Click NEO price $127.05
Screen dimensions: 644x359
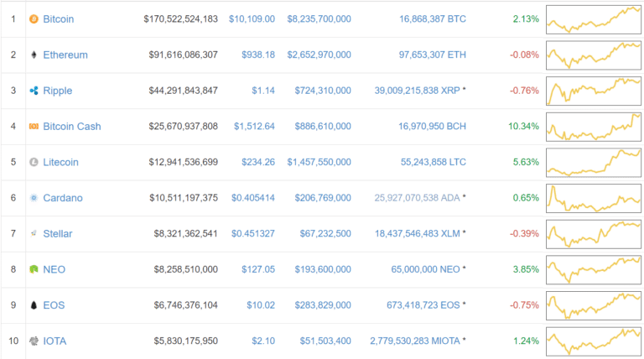tap(258, 269)
